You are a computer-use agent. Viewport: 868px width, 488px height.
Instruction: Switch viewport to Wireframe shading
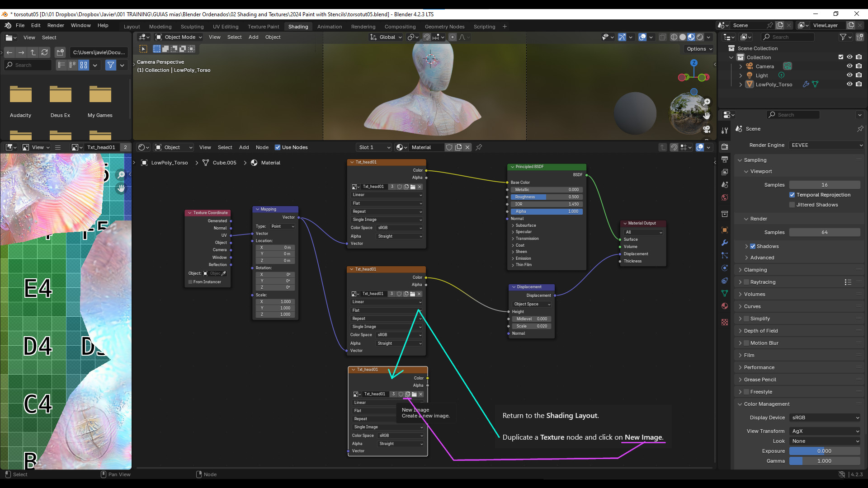[x=674, y=37]
